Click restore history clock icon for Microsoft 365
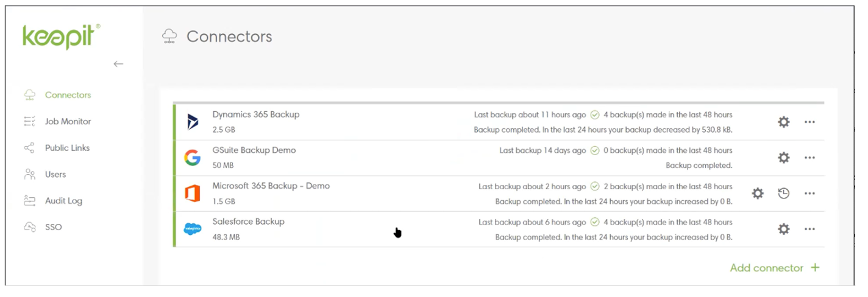 (784, 194)
